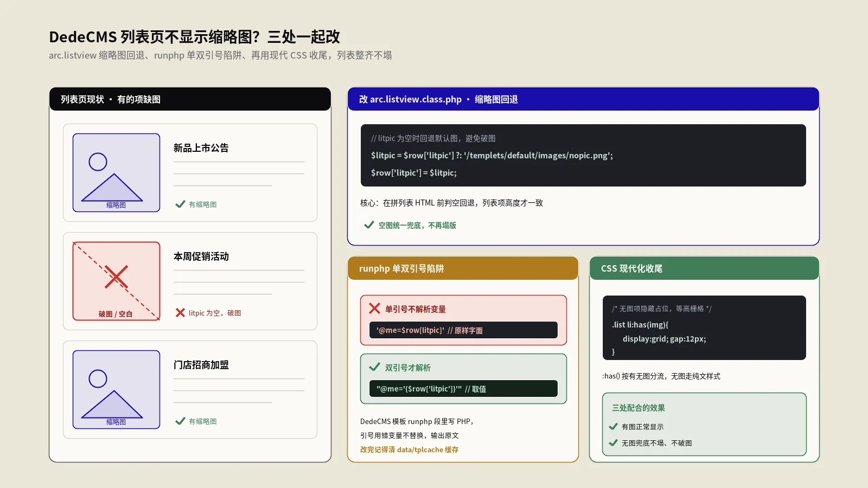Click the heading 三处配合的效果

tap(639, 408)
